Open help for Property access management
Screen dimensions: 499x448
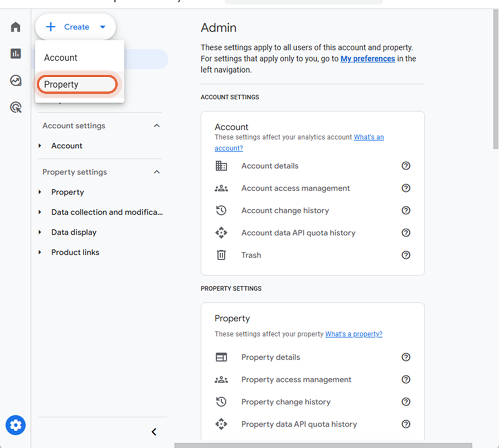coord(406,379)
